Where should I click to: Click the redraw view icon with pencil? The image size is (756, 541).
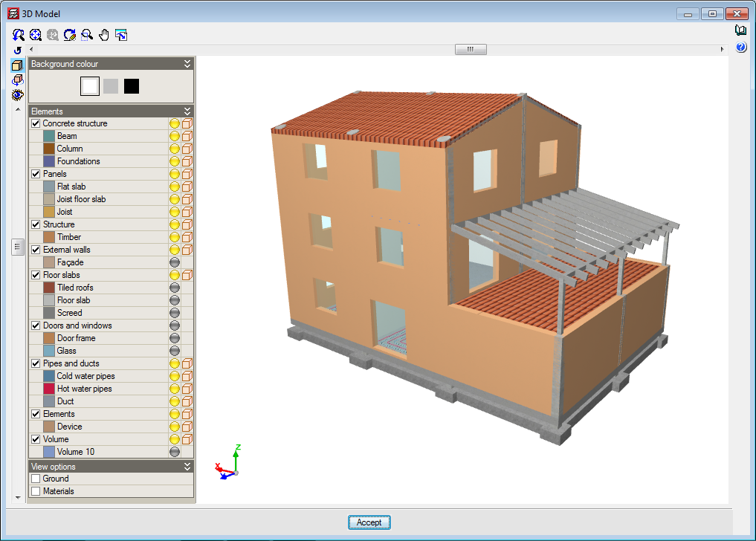(x=70, y=34)
